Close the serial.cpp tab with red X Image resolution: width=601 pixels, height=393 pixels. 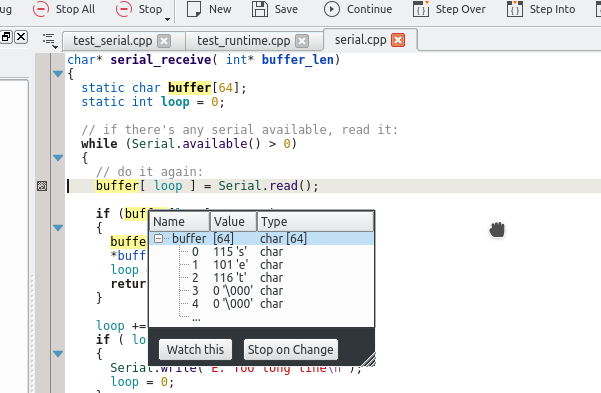point(398,40)
